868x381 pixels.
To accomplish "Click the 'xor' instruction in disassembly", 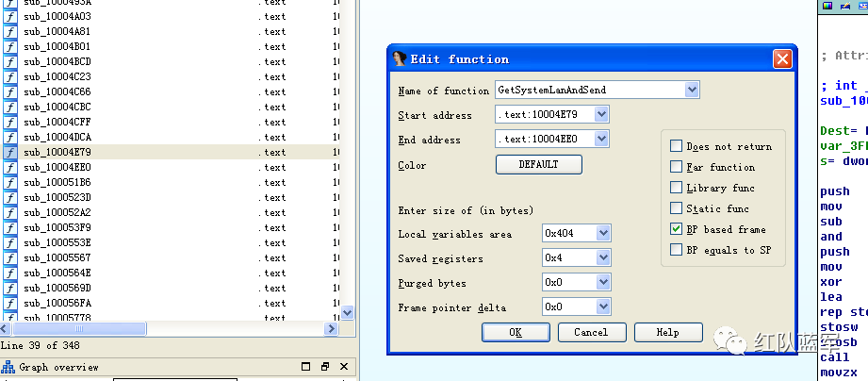I will pyautogui.click(x=831, y=282).
